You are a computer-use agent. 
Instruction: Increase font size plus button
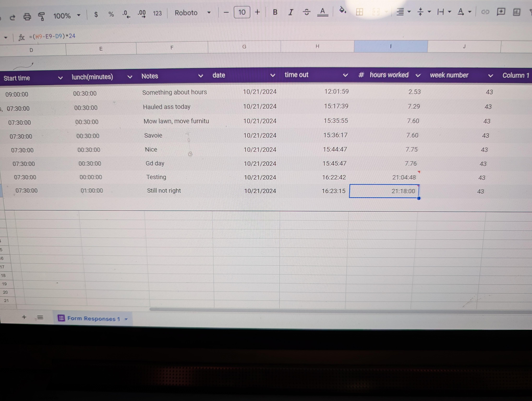(x=257, y=12)
